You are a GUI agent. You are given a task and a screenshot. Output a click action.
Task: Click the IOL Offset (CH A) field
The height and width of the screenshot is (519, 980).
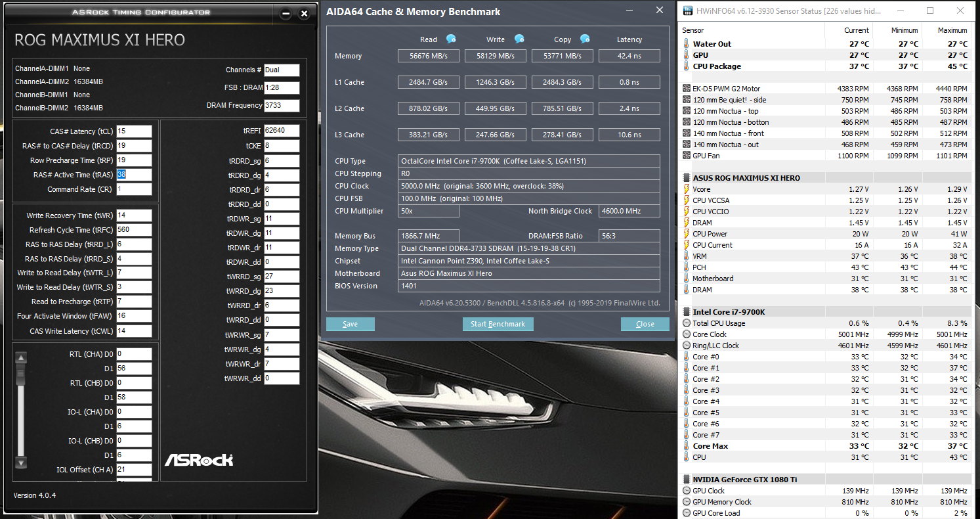[x=134, y=470]
